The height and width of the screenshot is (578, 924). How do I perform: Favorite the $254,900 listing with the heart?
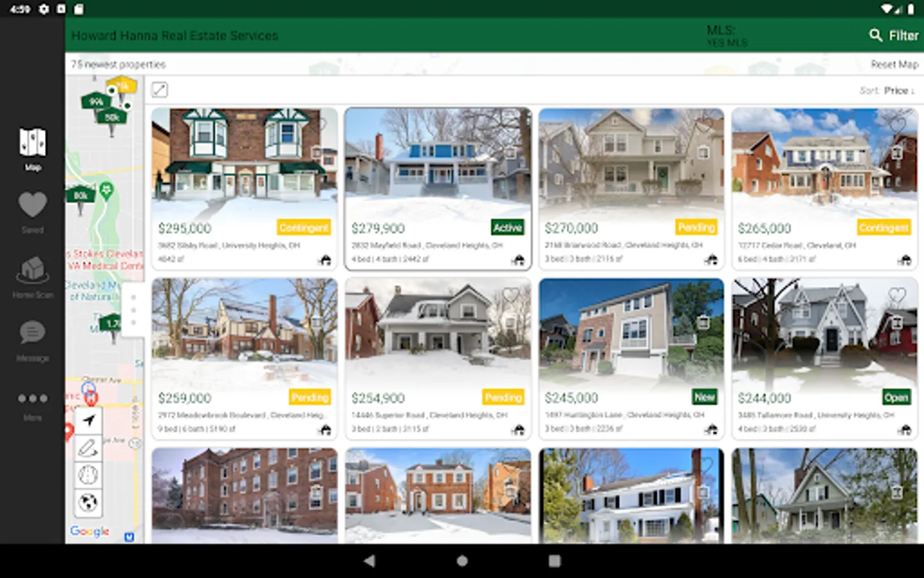click(511, 295)
